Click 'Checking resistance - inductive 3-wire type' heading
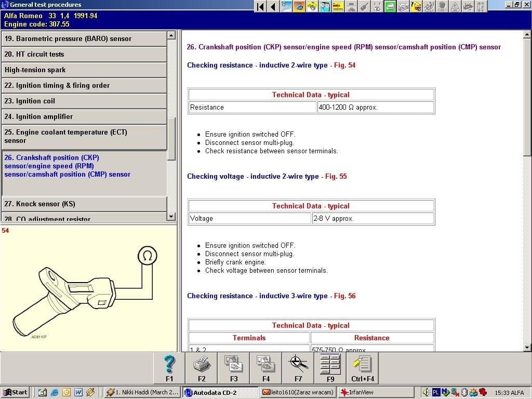This screenshot has height=399, width=532. coord(257,296)
